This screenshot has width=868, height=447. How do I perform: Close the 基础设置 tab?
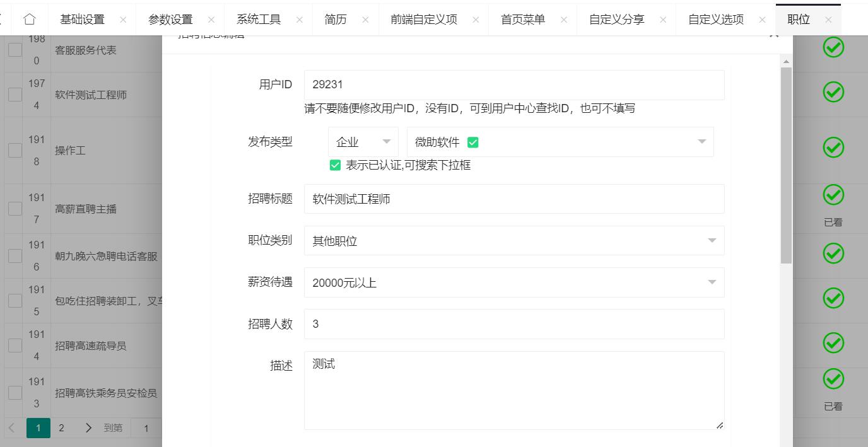pyautogui.click(x=123, y=20)
